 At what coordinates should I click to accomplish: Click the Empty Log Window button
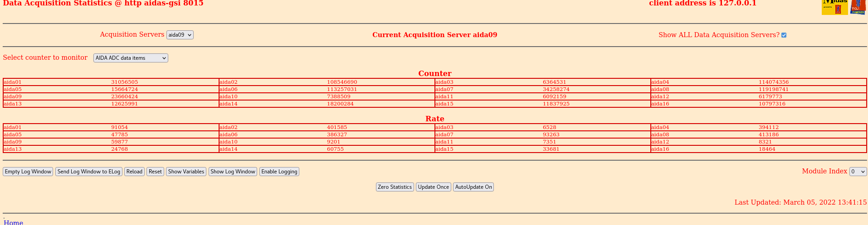point(28,172)
